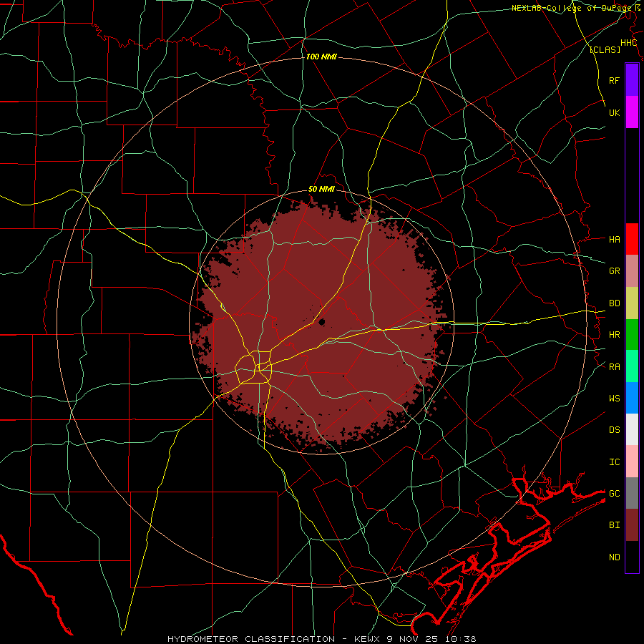Click the 50 NMI range ring label
This screenshot has width=644, height=644.
[x=321, y=189]
